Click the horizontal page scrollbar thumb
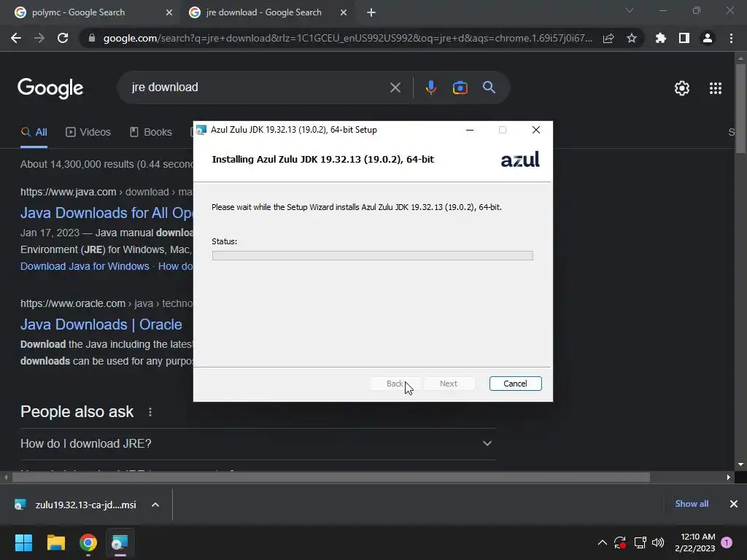Screen dimensions: 747x560 point(330,477)
